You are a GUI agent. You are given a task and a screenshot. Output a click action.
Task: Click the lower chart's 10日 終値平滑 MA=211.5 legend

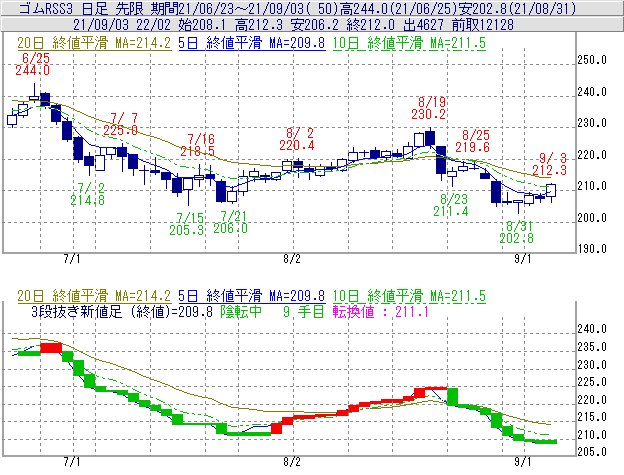409,296
